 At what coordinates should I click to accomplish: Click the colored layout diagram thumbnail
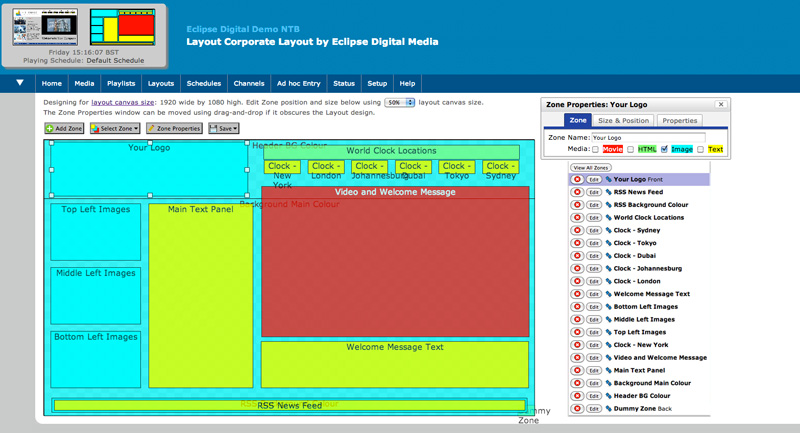point(122,27)
